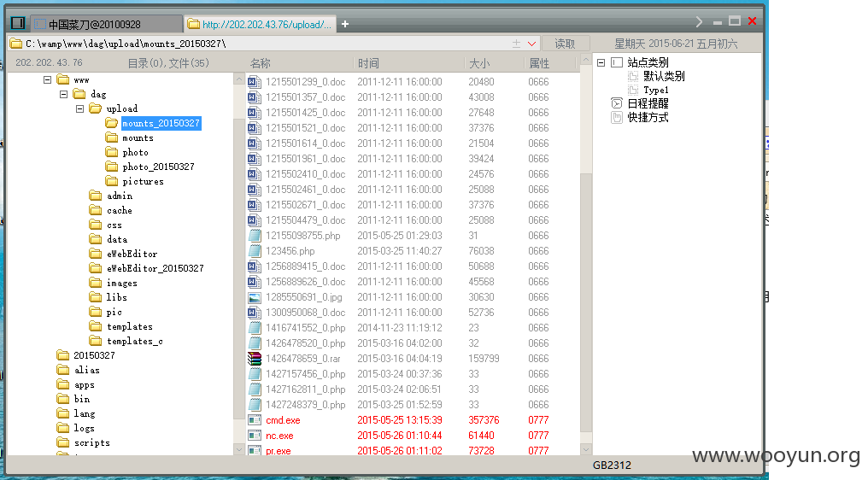Click the 1215501299_0.doc Word icon
The image size is (868, 480).
pos(254,82)
